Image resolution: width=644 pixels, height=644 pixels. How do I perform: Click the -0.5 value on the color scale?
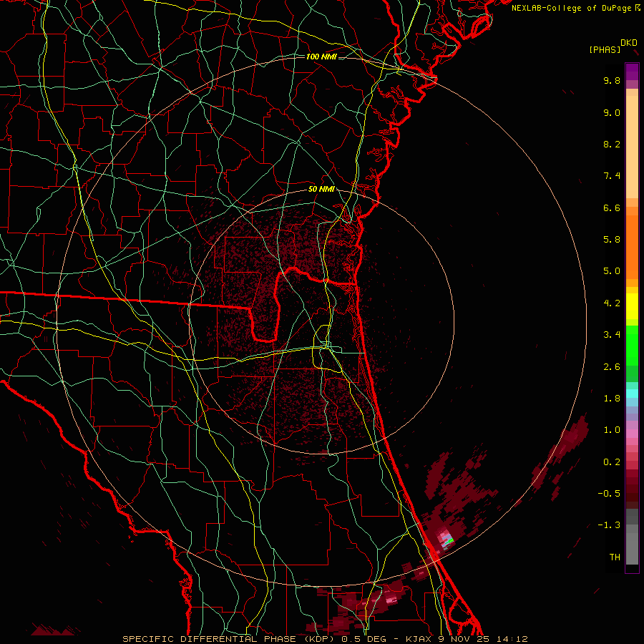[x=609, y=494]
